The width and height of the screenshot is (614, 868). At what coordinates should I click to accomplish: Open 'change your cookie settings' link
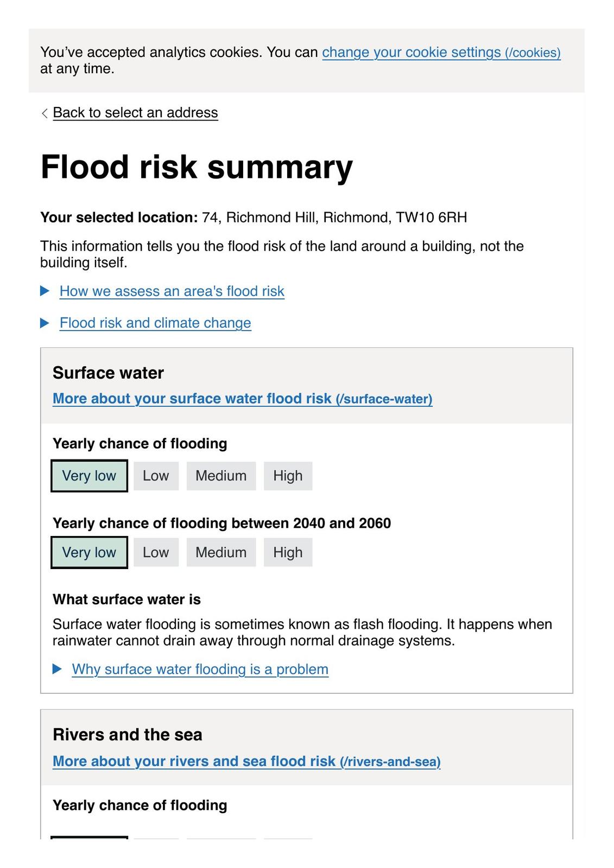[441, 53]
